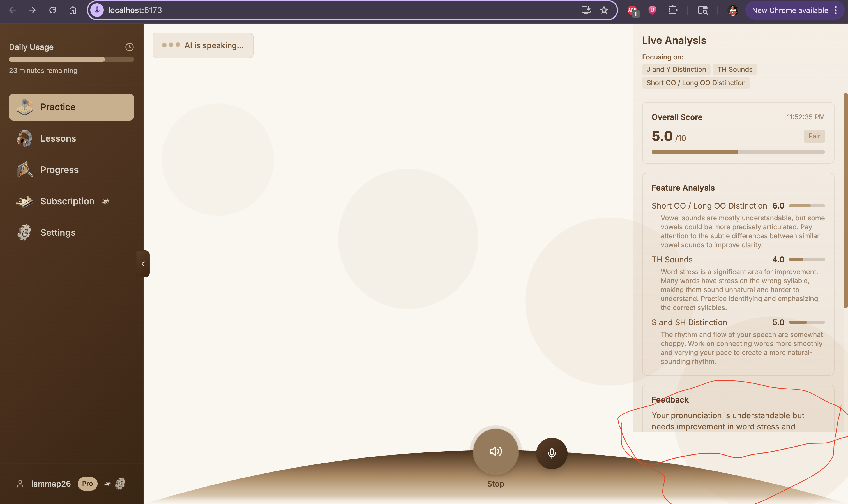Screen dimensions: 848x504
Task: Click the New Chrome available button
Action: pos(790,10)
